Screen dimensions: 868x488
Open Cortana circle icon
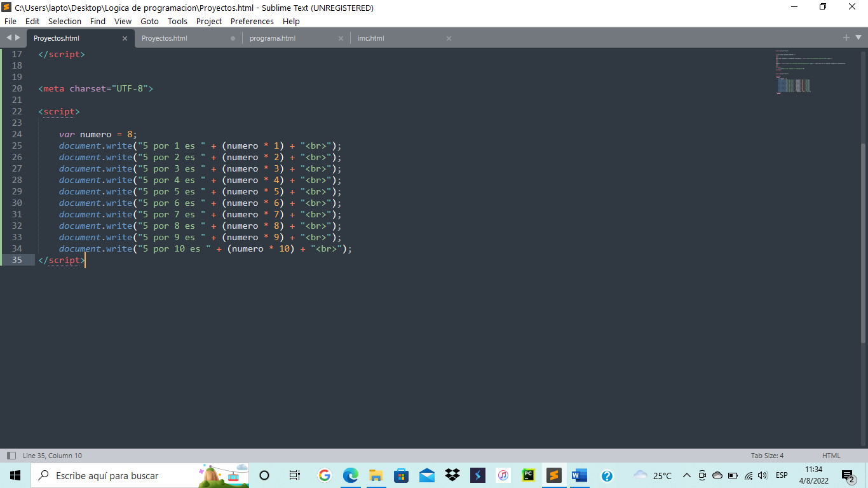click(265, 475)
